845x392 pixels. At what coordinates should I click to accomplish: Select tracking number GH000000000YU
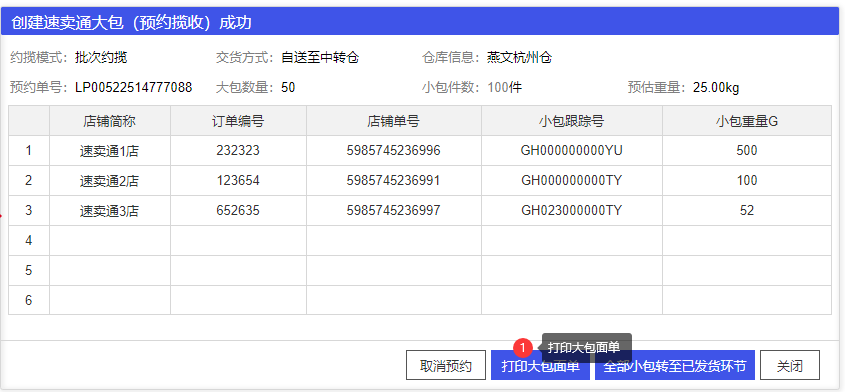point(572,150)
